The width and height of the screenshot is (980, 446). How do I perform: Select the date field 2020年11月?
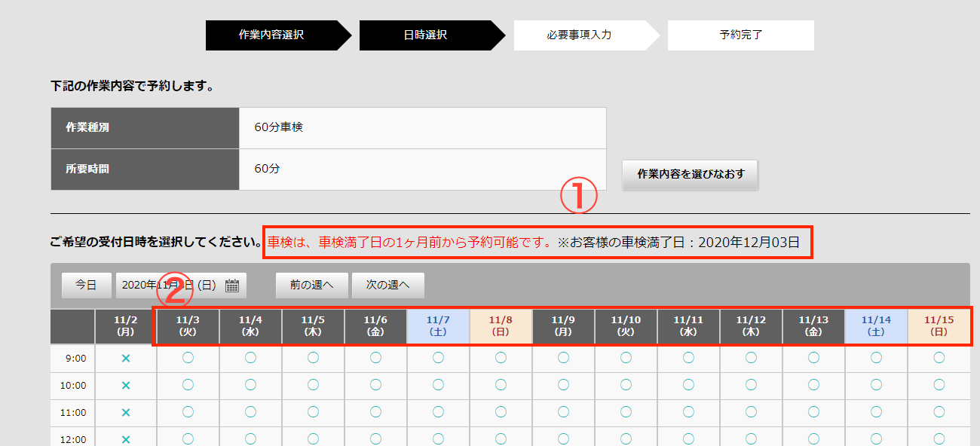pos(181,286)
